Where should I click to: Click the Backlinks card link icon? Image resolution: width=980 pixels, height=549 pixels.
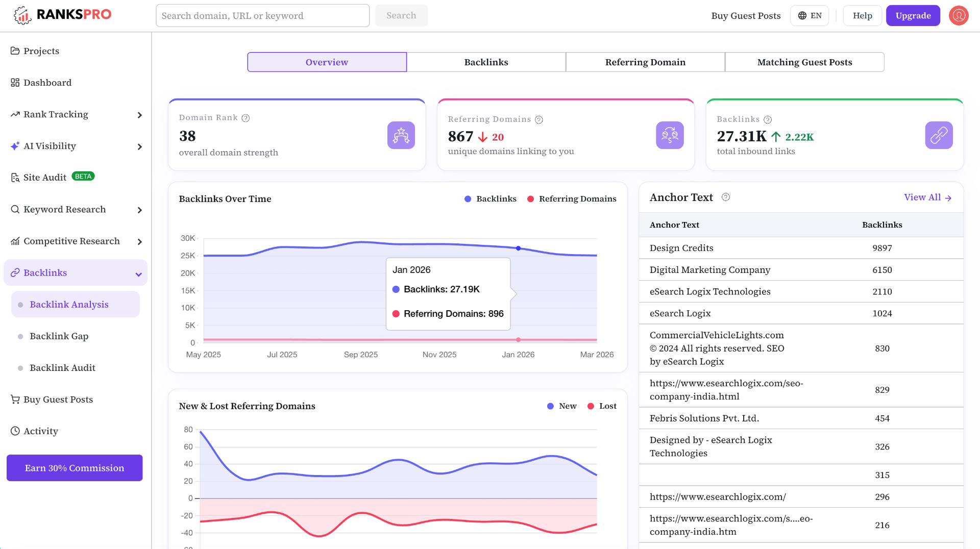[939, 135]
